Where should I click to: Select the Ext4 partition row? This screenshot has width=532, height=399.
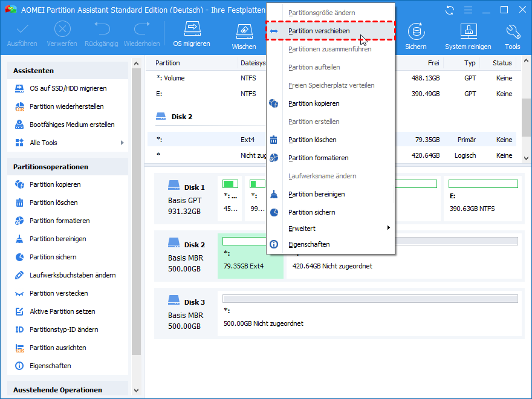point(332,140)
